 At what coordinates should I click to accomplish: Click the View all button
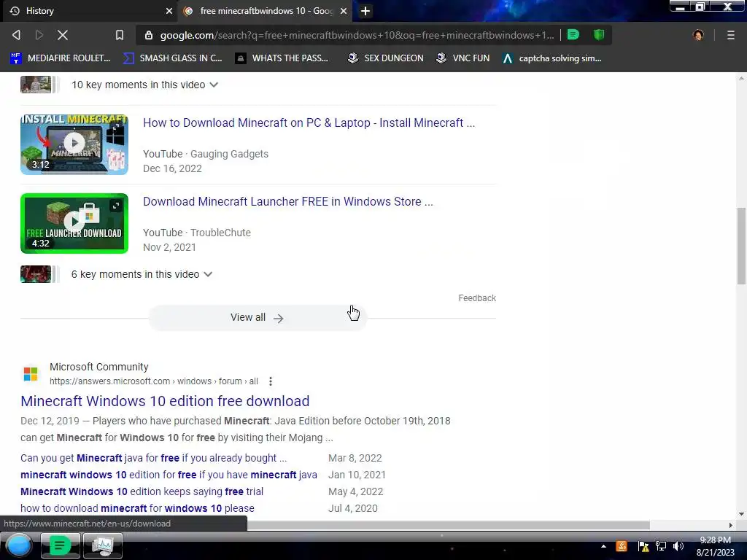click(258, 318)
